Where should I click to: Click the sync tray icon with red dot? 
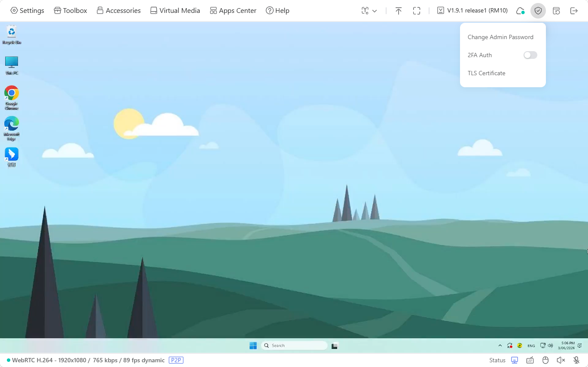tap(510, 346)
